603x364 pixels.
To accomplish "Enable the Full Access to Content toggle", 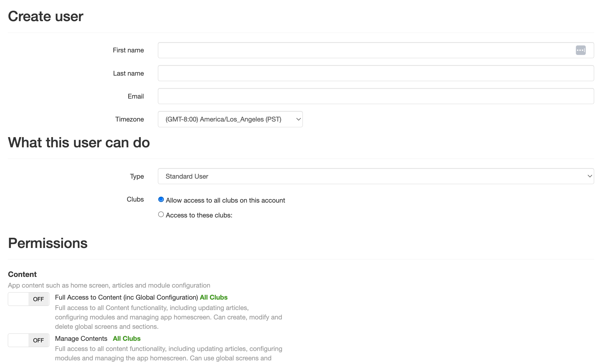I will pyautogui.click(x=28, y=299).
